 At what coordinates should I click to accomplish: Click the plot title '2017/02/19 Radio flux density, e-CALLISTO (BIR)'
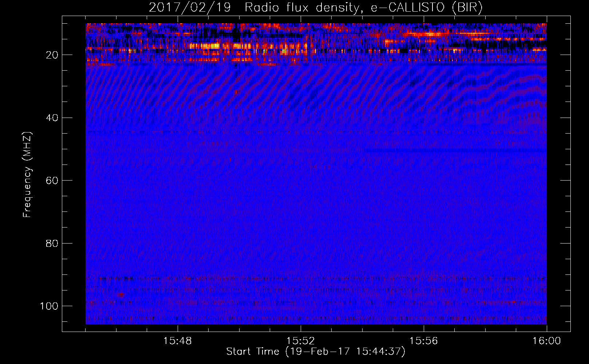point(316,8)
